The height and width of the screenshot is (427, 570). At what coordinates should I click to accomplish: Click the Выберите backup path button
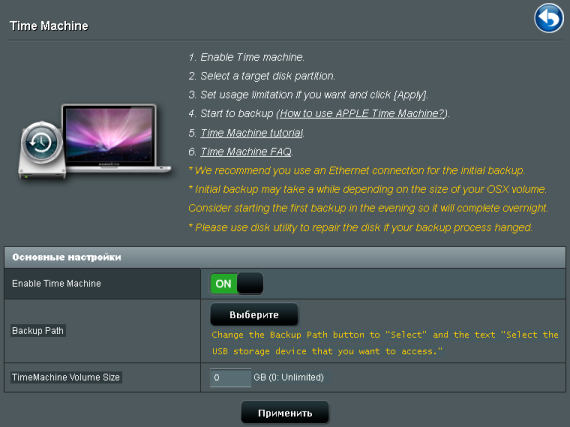(x=254, y=315)
